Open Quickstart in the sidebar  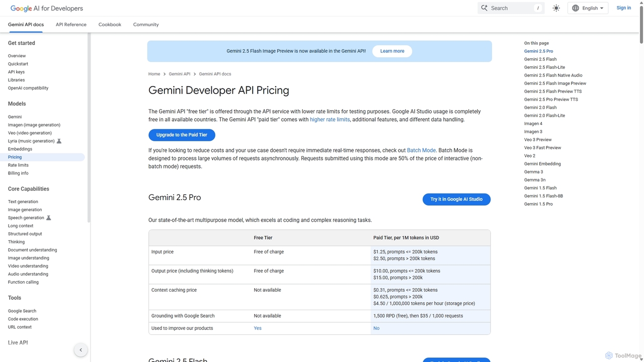[18, 64]
